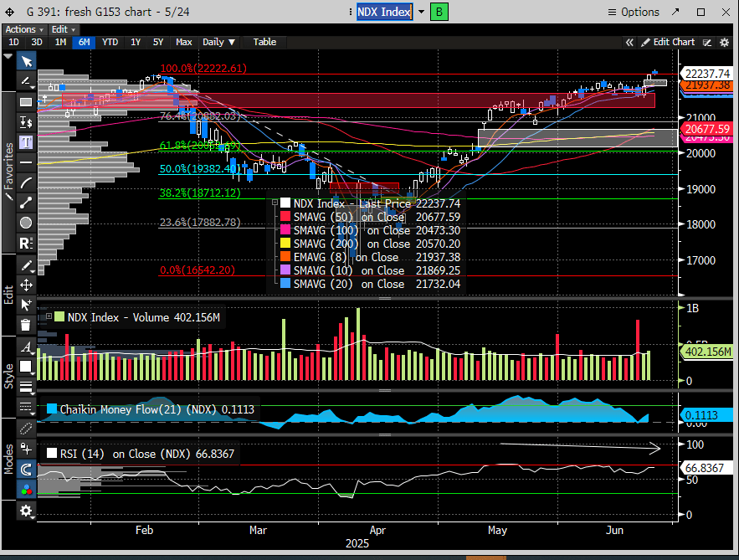This screenshot has height=560, width=739.
Task: Select the regression R tool
Action: click(26, 244)
